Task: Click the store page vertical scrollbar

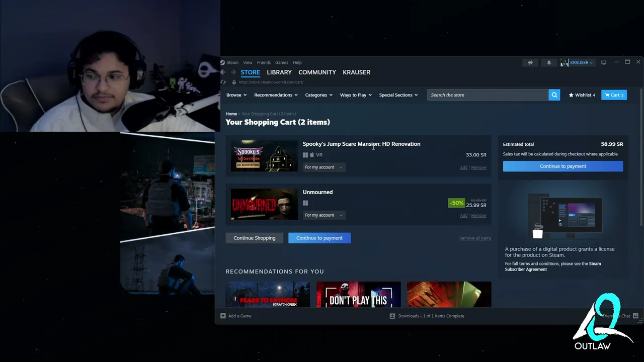Action: pyautogui.click(x=640, y=157)
